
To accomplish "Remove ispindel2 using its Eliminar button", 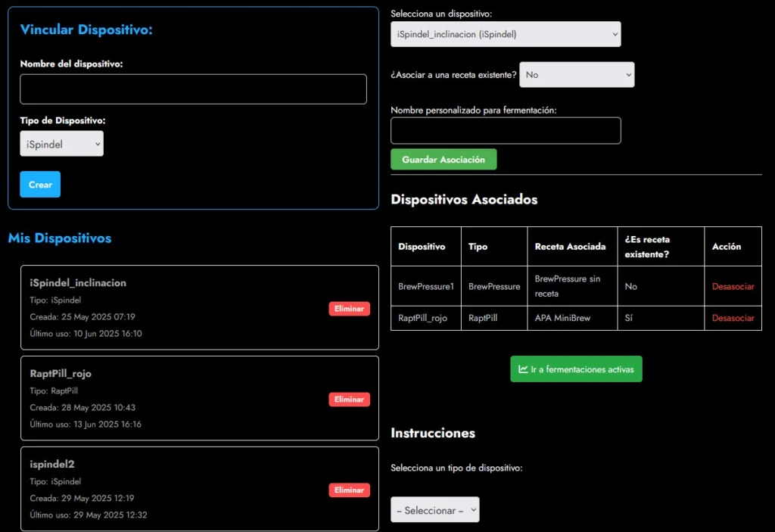I will (349, 490).
